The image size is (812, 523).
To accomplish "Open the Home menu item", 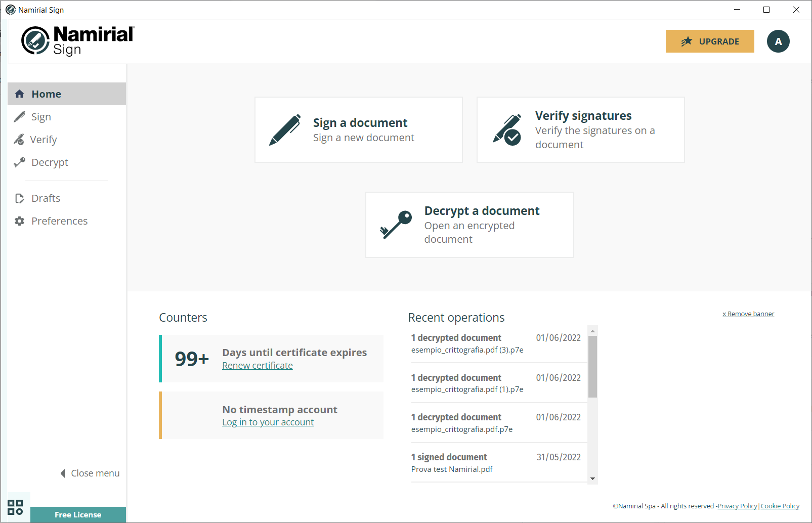I will coord(67,94).
